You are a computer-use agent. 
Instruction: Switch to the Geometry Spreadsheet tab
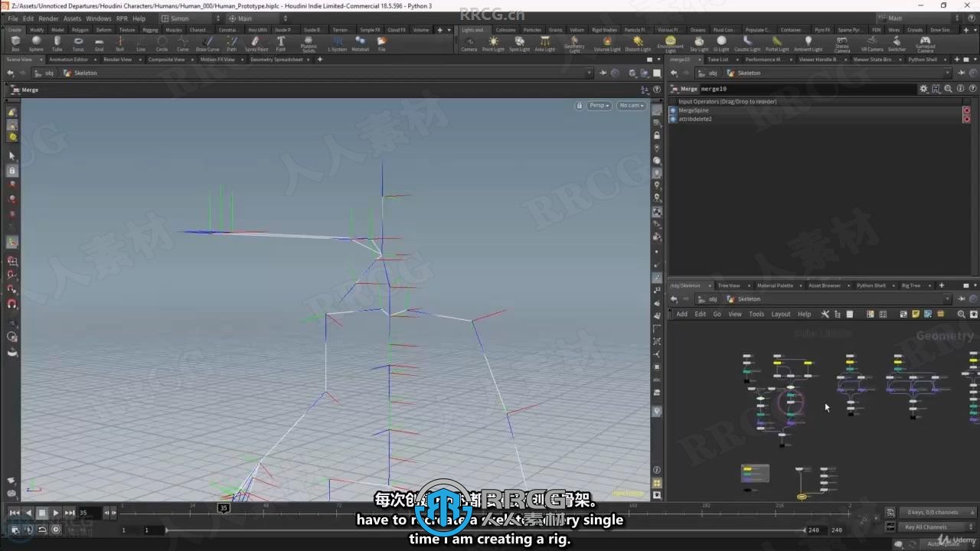(276, 59)
